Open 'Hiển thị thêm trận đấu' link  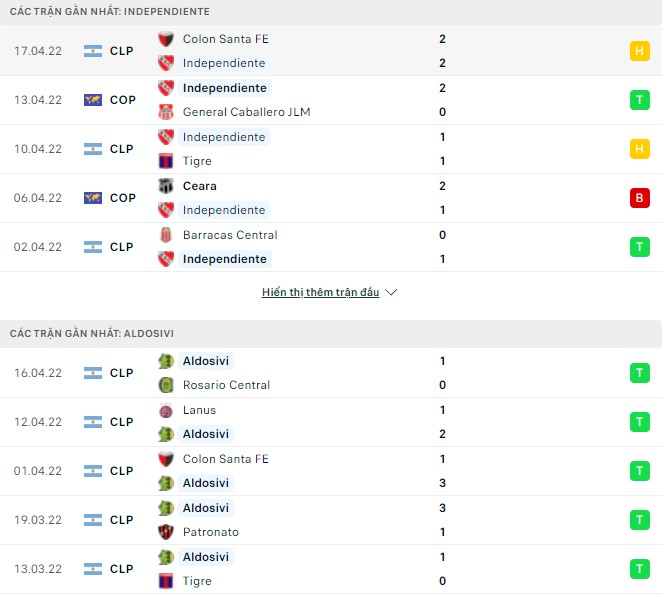320,293
